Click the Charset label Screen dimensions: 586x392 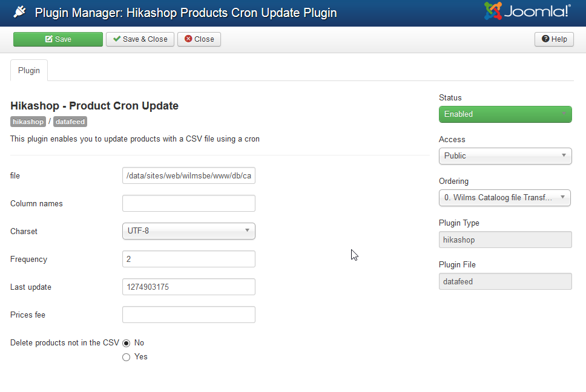tap(24, 232)
